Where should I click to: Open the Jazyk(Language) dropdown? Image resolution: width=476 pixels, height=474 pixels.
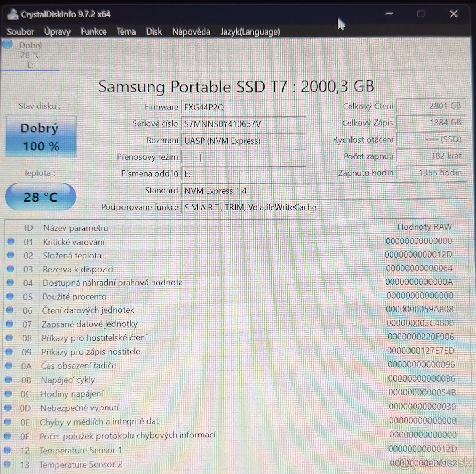[250, 32]
